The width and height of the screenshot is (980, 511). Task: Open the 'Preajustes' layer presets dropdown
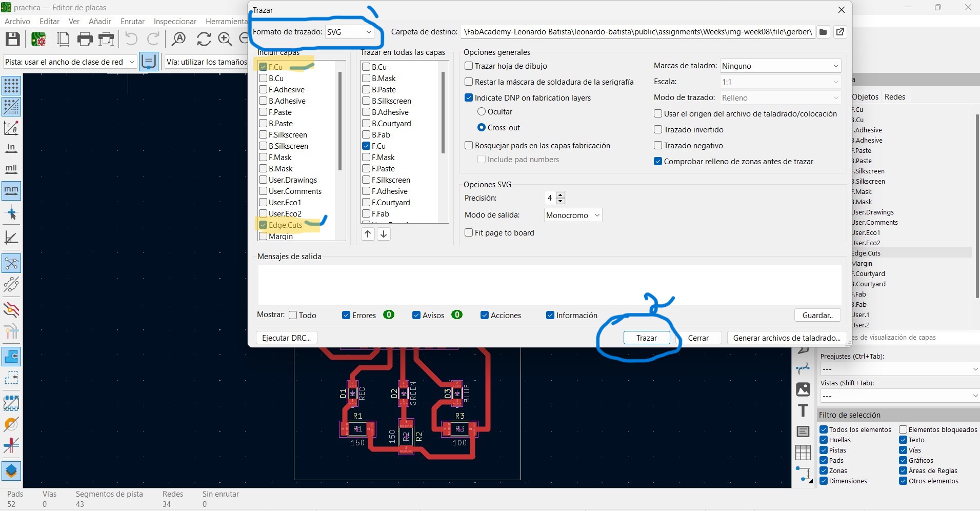tap(899, 369)
